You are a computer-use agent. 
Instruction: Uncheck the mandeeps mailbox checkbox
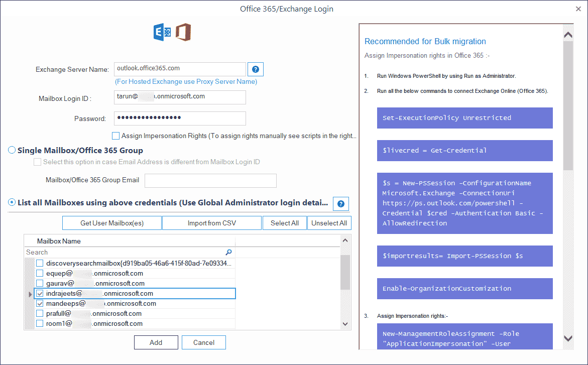[x=40, y=303]
